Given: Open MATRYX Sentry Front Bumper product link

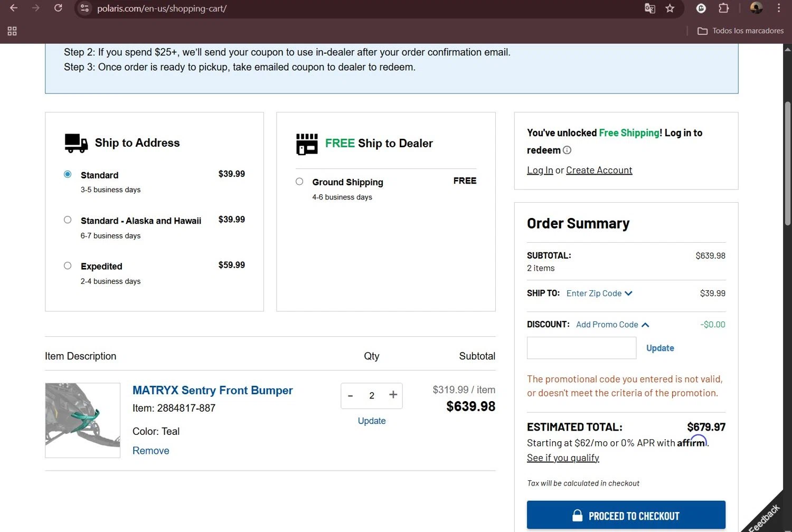Looking at the screenshot, I should (x=212, y=391).
